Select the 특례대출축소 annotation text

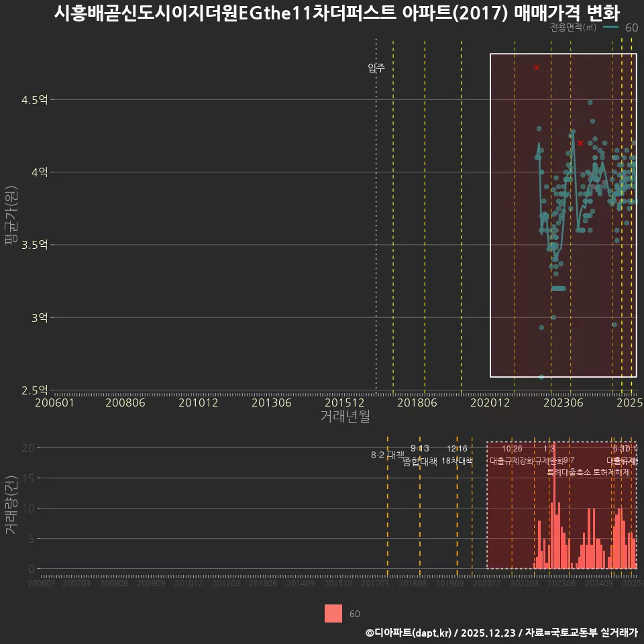pos(569,472)
